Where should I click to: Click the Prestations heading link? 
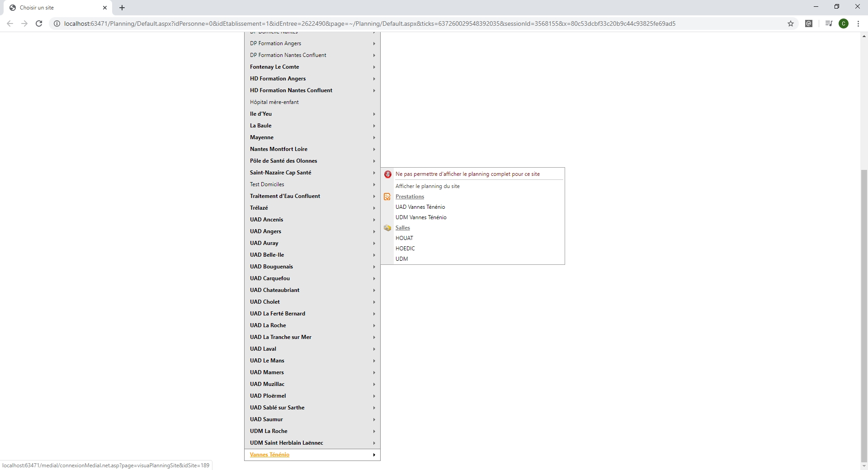click(x=410, y=197)
